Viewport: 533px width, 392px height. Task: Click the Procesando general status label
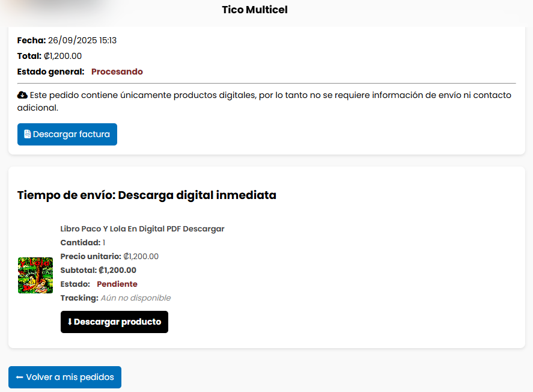[117, 72]
